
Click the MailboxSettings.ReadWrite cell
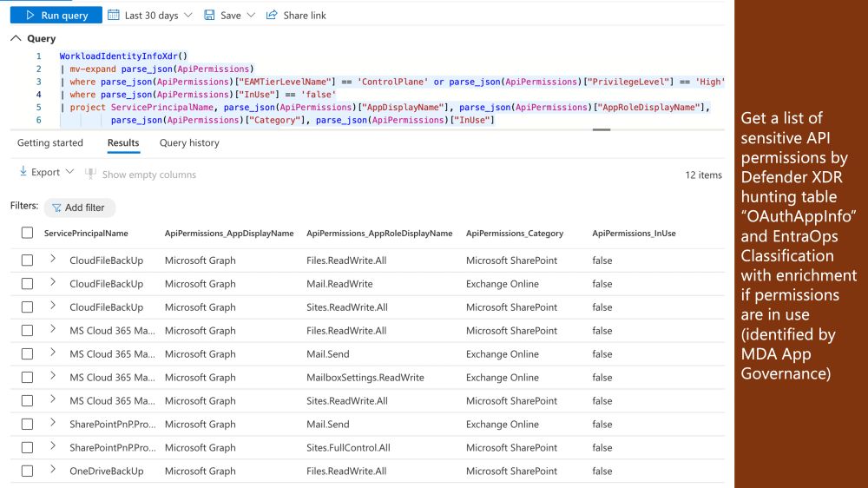(365, 377)
